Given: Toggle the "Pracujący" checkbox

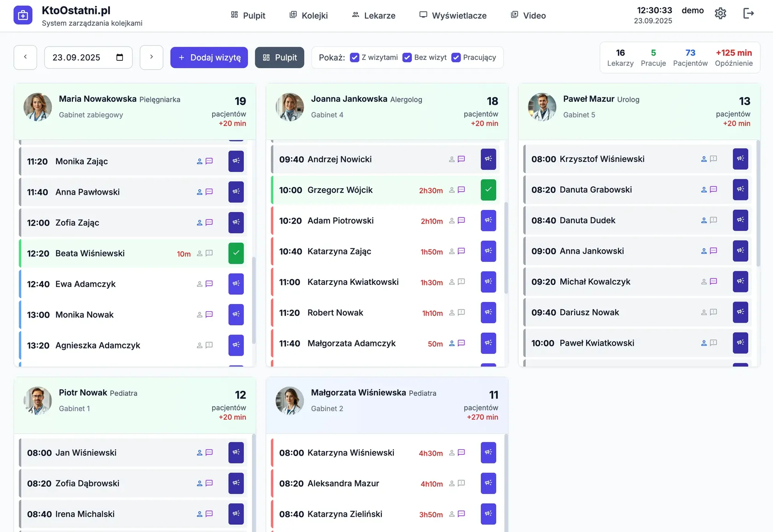Looking at the screenshot, I should (x=456, y=58).
